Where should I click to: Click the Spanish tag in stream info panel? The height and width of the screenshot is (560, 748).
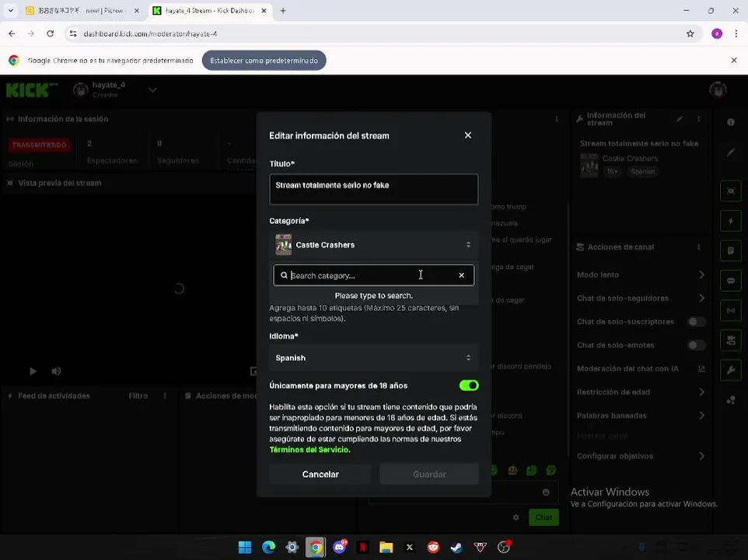642,172
